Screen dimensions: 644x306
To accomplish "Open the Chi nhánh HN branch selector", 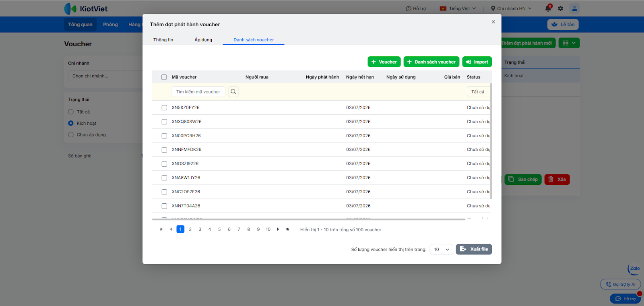I will [511, 8].
